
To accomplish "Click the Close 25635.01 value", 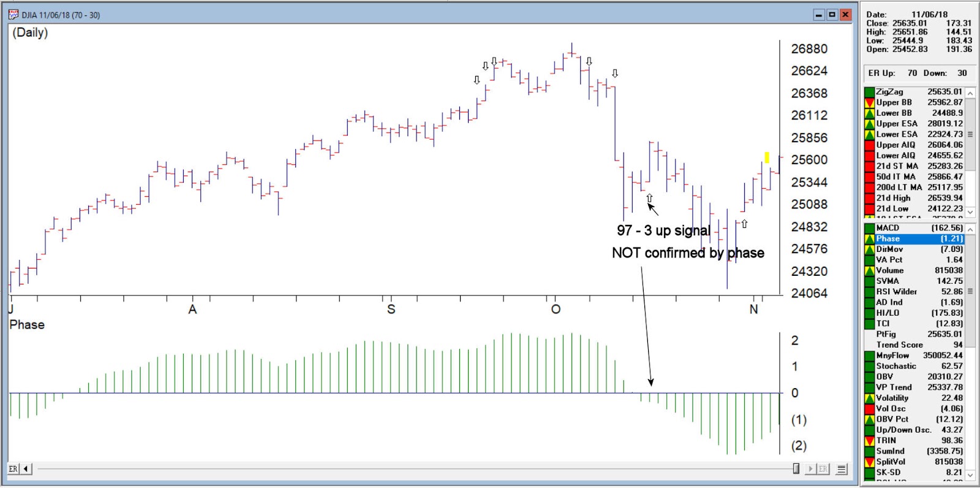I will tap(910, 23).
